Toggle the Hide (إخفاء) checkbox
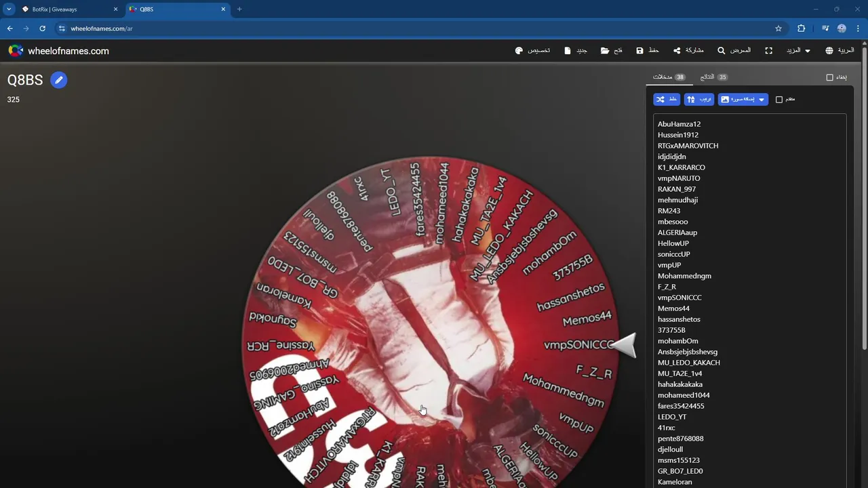The width and height of the screenshot is (868, 488). (x=829, y=77)
